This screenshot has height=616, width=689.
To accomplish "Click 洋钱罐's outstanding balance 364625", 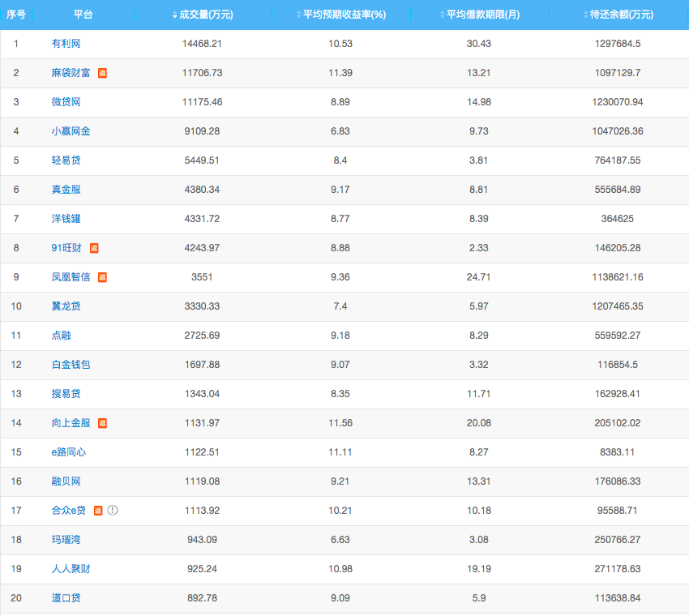I will [618, 219].
